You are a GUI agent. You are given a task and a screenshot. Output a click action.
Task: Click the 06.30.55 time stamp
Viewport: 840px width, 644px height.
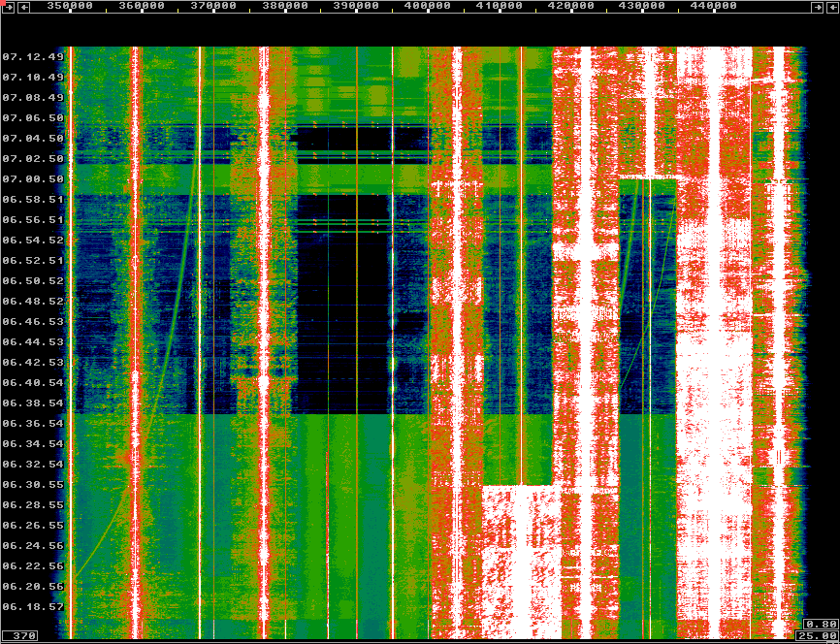33,484
